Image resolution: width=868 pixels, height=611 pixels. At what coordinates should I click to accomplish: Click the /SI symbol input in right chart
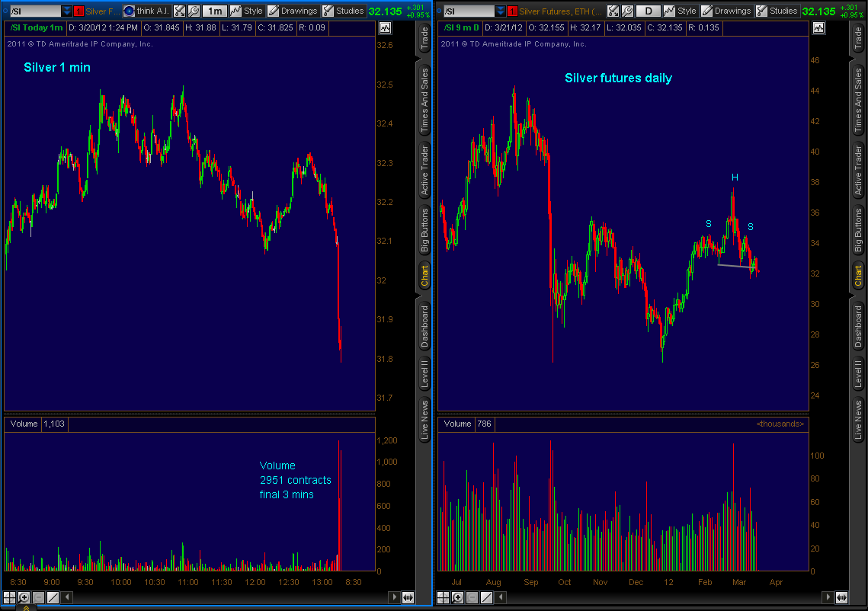(x=468, y=11)
